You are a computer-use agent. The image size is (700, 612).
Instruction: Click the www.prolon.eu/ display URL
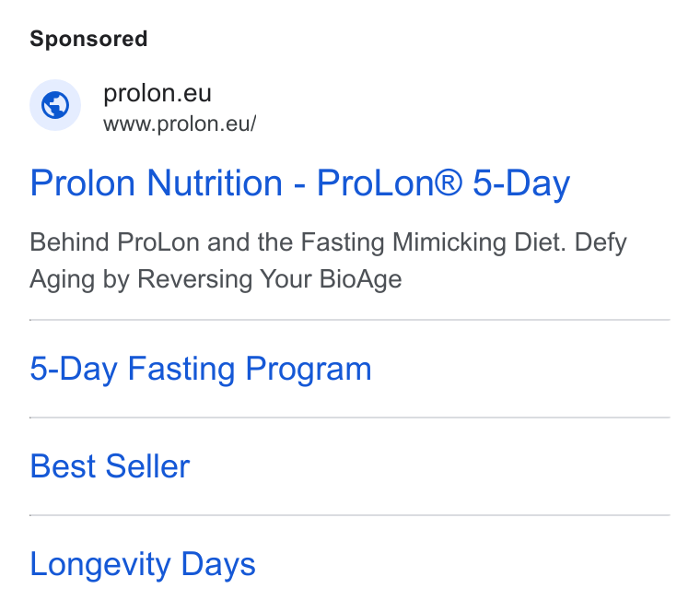(180, 124)
